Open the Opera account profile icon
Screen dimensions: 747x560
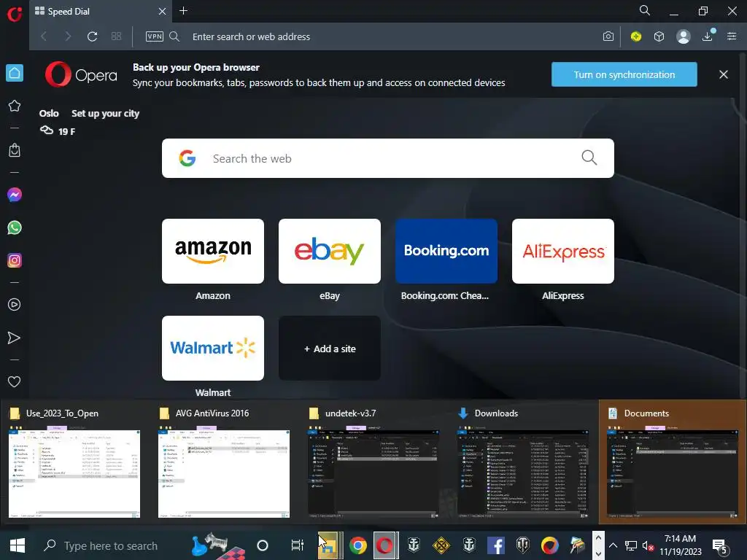(683, 36)
